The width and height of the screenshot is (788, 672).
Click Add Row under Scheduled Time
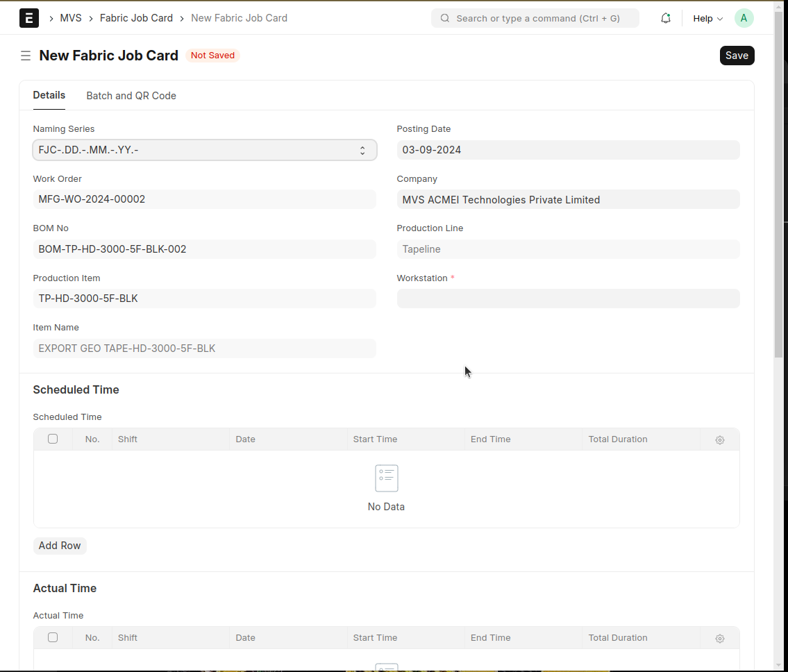(60, 546)
